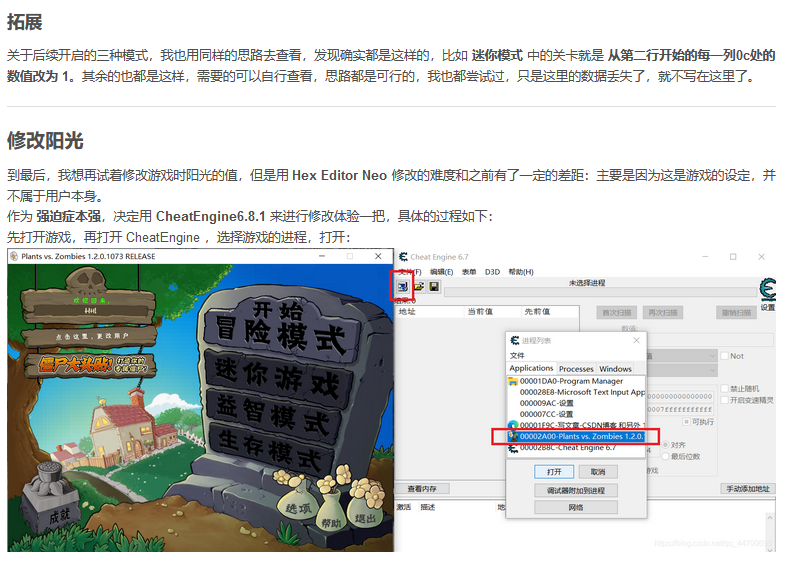Switch to the Applications tab
The image size is (791, 564).
[531, 368]
